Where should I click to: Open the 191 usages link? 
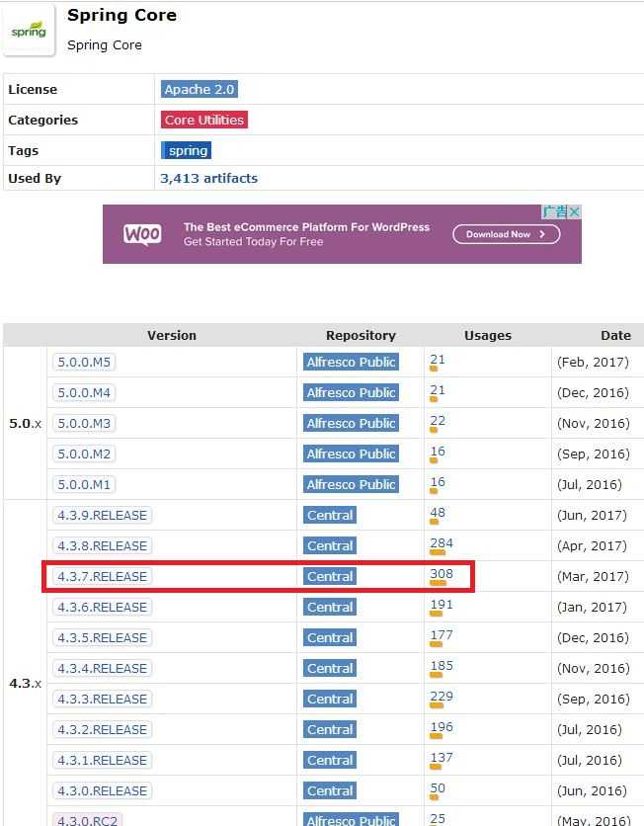(442, 604)
